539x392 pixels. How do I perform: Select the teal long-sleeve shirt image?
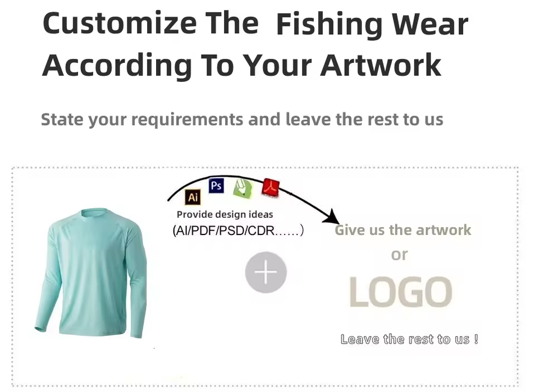[x=91, y=273]
